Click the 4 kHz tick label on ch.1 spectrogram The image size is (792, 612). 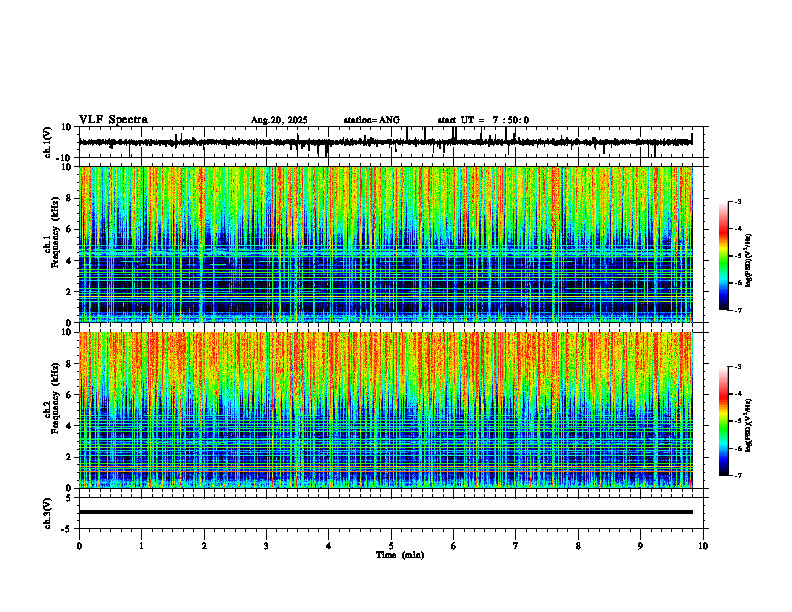70,261
